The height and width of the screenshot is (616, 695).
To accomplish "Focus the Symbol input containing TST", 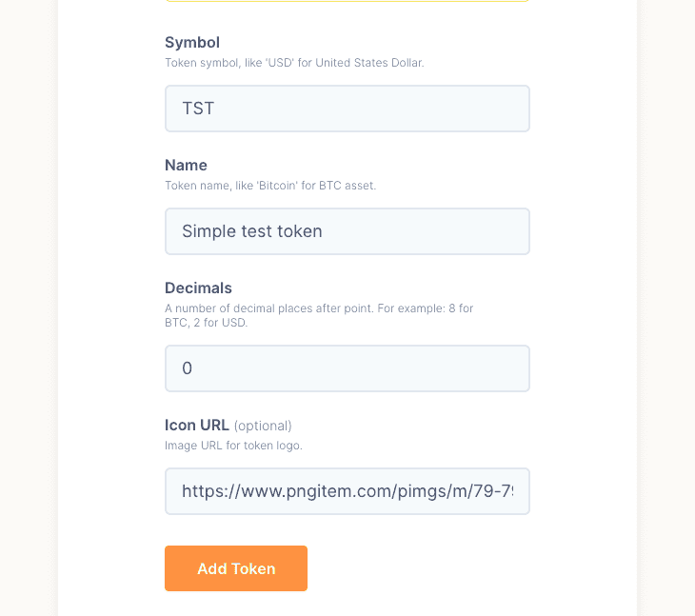I will pos(347,109).
